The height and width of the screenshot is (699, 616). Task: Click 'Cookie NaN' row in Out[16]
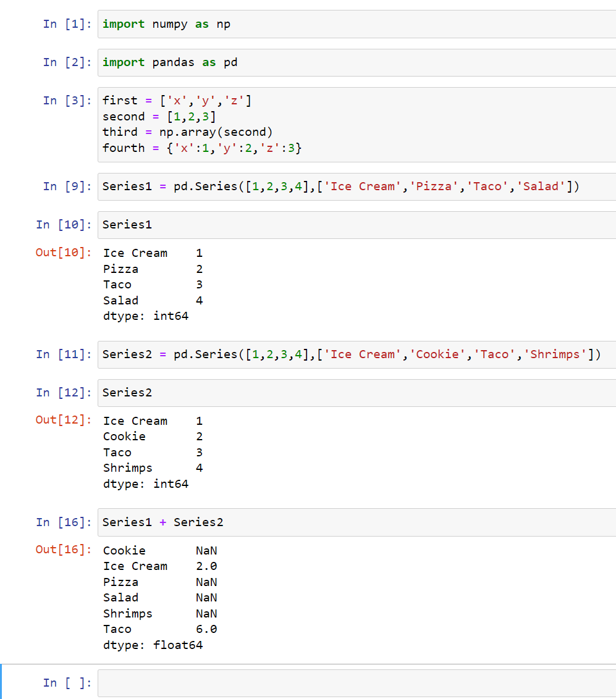(160, 551)
